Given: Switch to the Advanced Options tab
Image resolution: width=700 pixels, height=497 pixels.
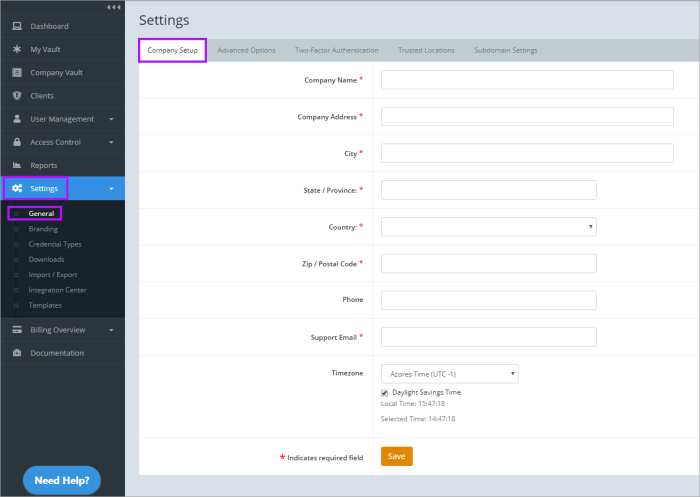Looking at the screenshot, I should coord(246,50).
